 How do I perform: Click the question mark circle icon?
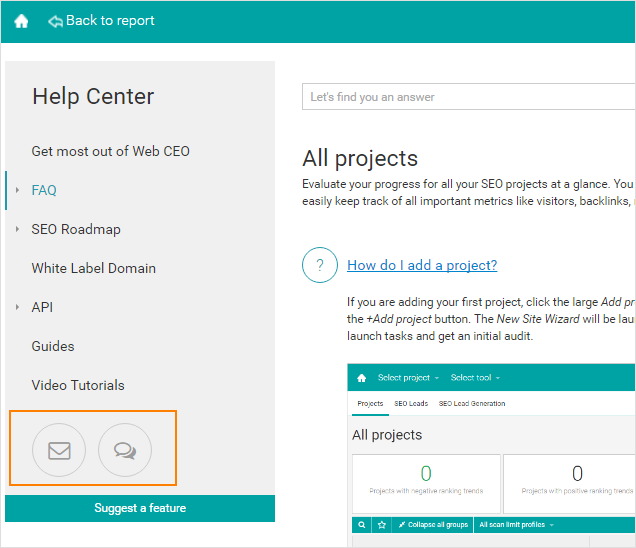coord(320,265)
